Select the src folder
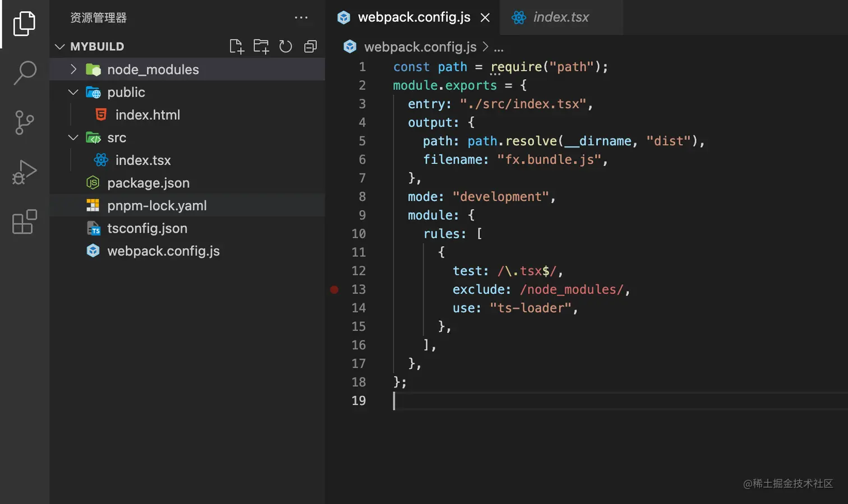 coord(187,137)
